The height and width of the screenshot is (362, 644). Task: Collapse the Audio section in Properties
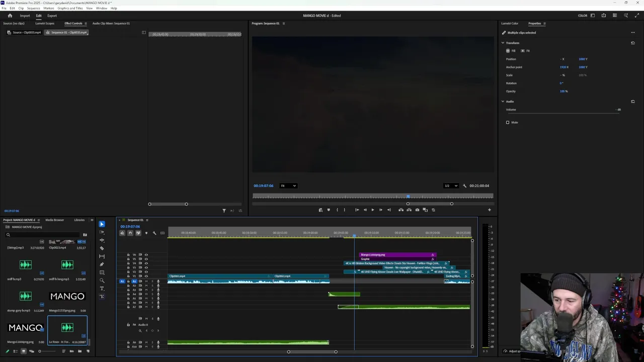point(503,102)
